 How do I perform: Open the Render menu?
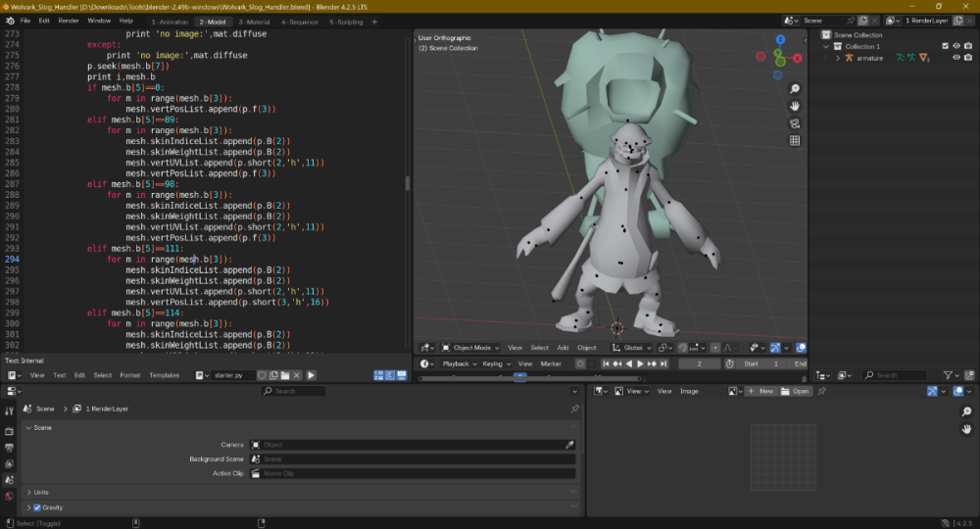coord(69,21)
